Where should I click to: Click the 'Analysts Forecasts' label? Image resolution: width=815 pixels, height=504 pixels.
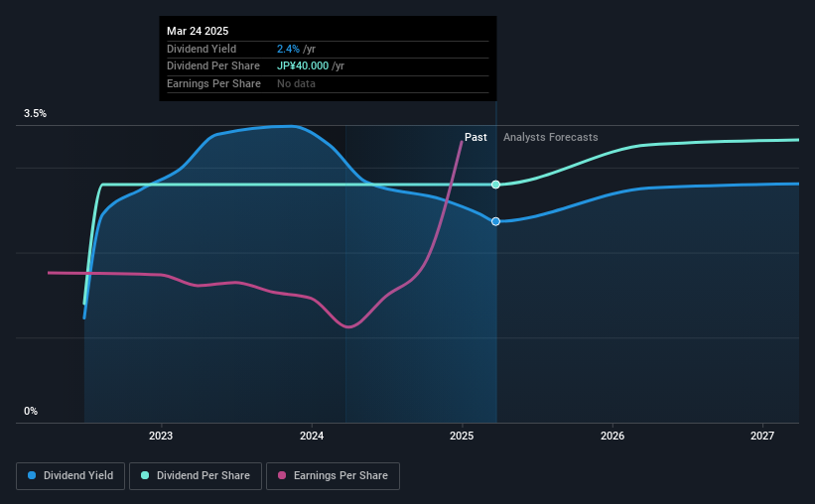tap(550, 137)
